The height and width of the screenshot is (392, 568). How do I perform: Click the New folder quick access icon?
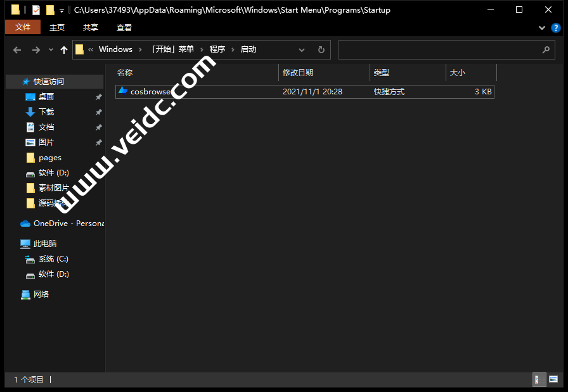click(50, 9)
